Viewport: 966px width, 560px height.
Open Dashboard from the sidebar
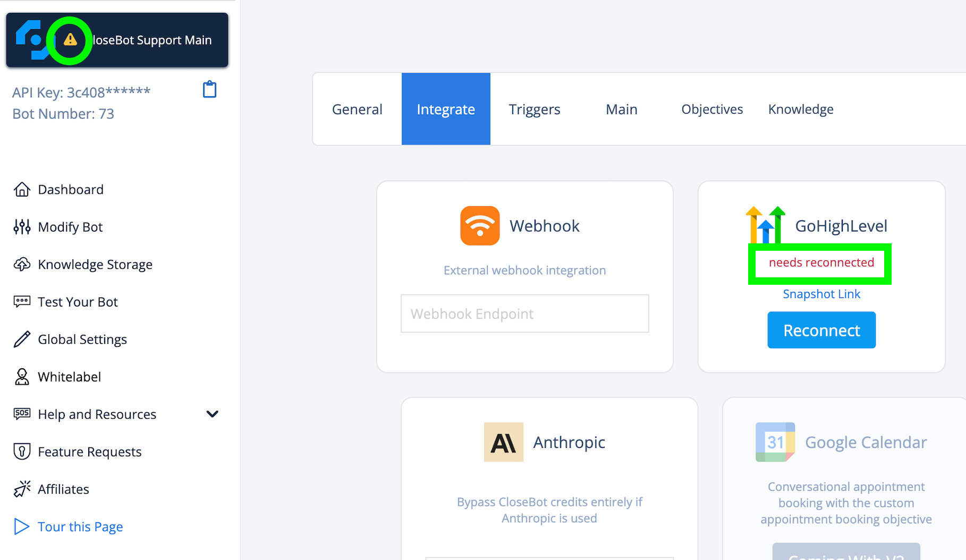(x=71, y=190)
